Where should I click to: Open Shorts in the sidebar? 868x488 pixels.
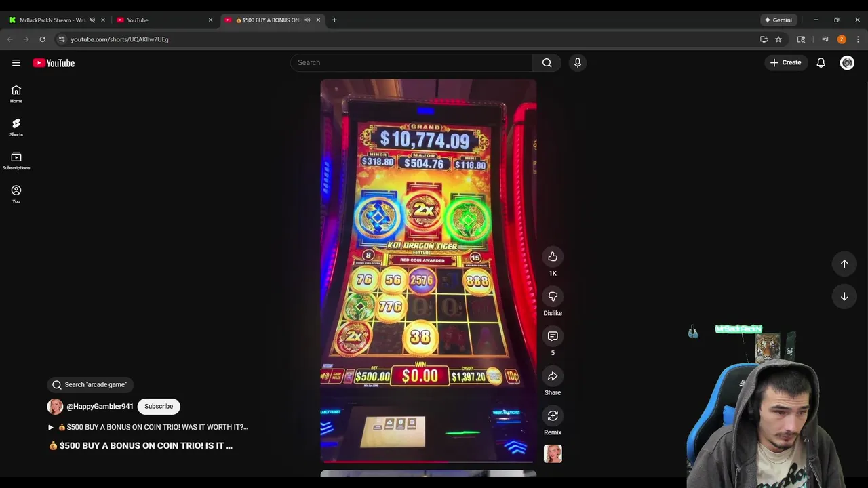click(x=16, y=127)
